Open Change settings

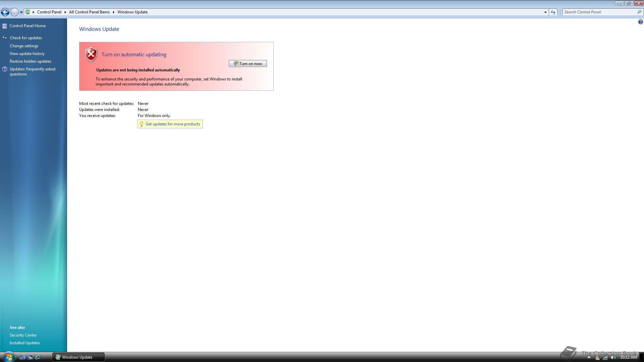point(24,46)
